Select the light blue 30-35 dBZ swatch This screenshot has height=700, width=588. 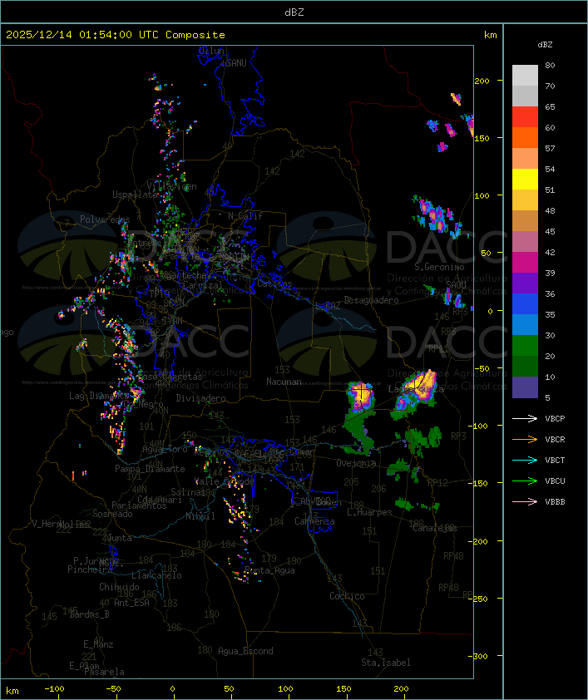click(x=525, y=324)
